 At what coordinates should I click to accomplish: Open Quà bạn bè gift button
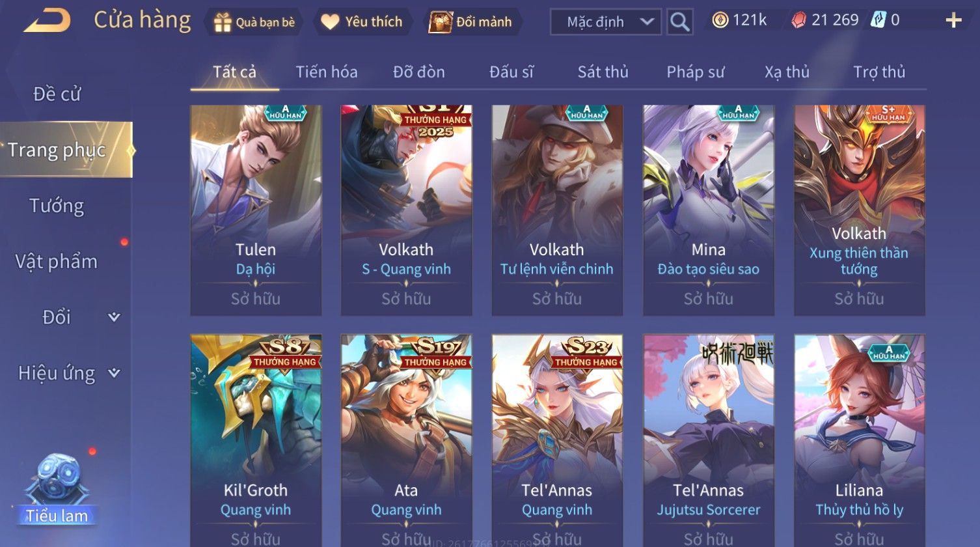tap(254, 22)
